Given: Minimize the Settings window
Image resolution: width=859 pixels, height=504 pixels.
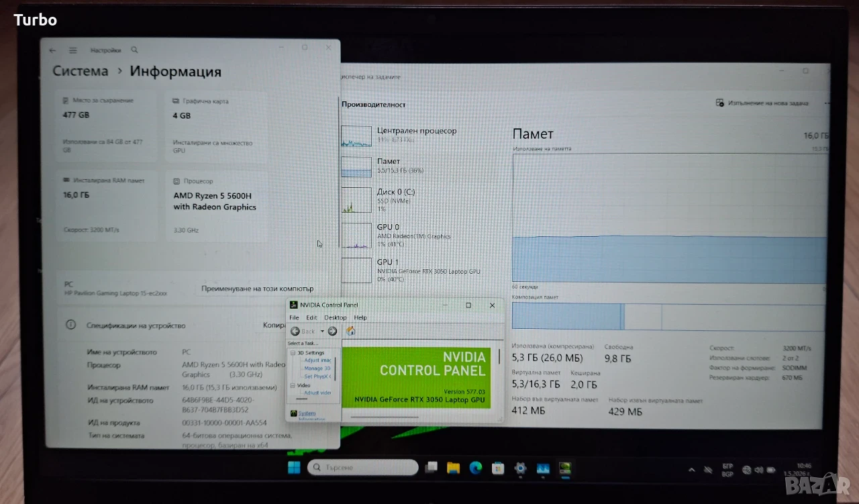Looking at the screenshot, I should (x=281, y=48).
